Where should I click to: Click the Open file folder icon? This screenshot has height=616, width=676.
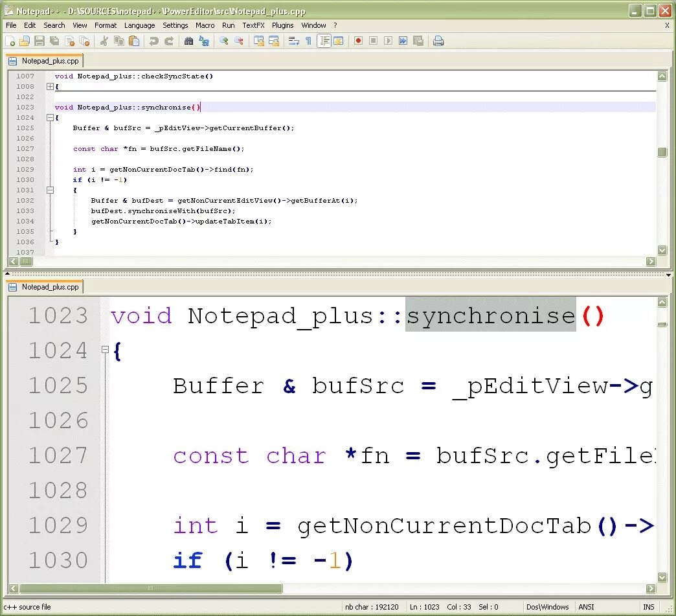tap(25, 41)
